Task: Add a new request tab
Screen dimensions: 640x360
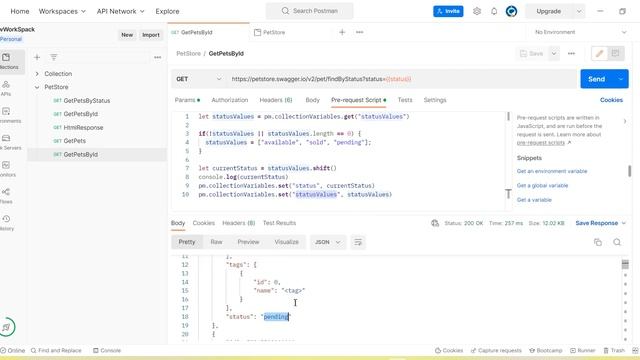Action: pyautogui.click(x=342, y=32)
